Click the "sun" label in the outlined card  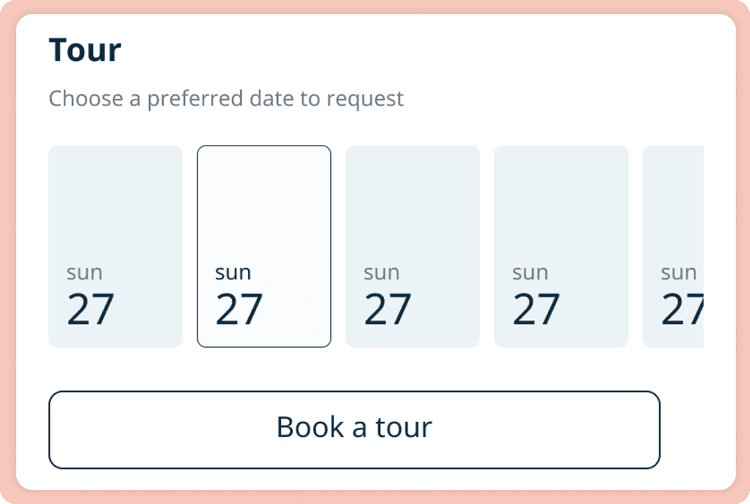[x=233, y=272]
